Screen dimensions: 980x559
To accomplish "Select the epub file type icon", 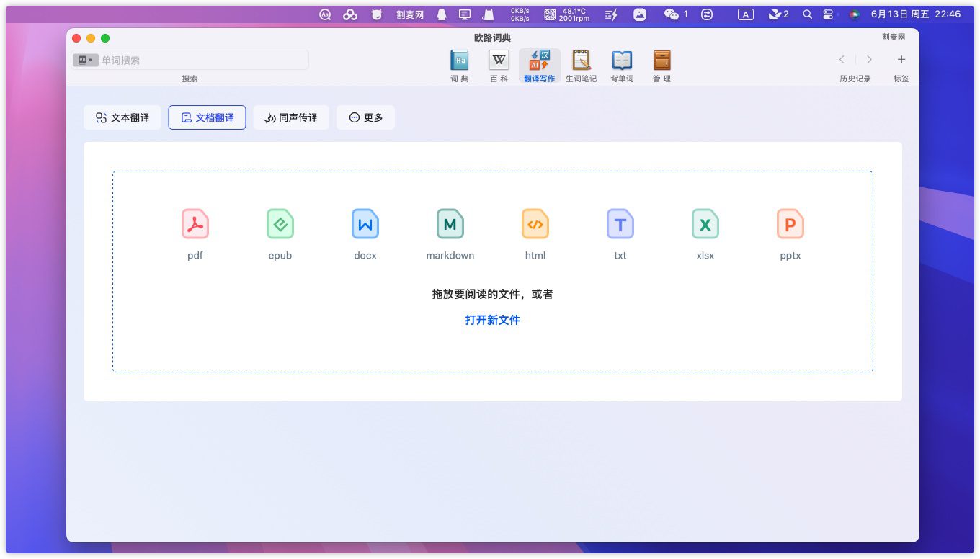I will 280,224.
